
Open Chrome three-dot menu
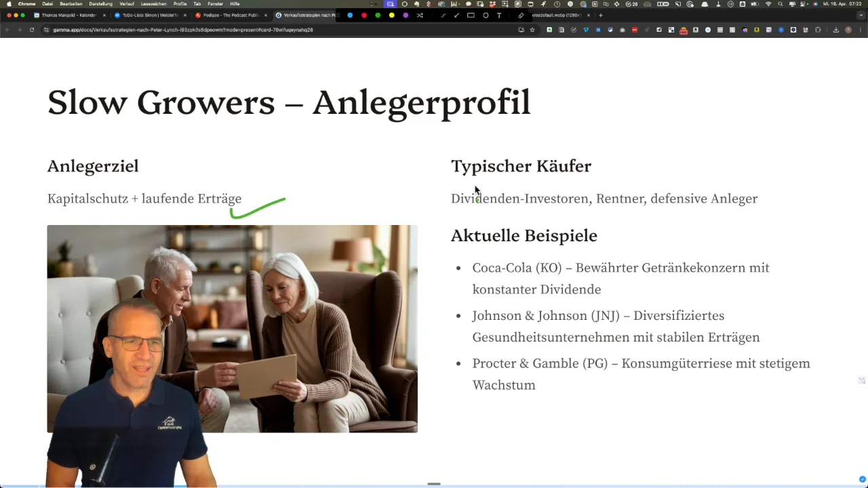tap(860, 30)
